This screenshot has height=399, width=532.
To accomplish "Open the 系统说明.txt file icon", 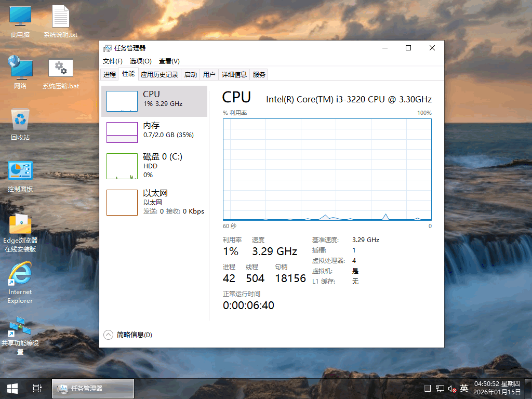I will tap(60, 22).
